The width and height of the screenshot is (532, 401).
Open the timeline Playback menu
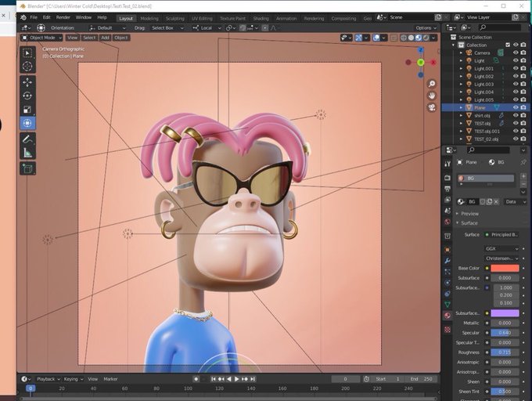(49, 379)
